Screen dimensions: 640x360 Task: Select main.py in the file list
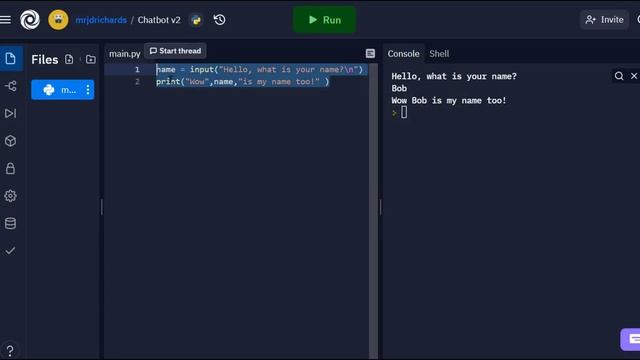point(62,90)
